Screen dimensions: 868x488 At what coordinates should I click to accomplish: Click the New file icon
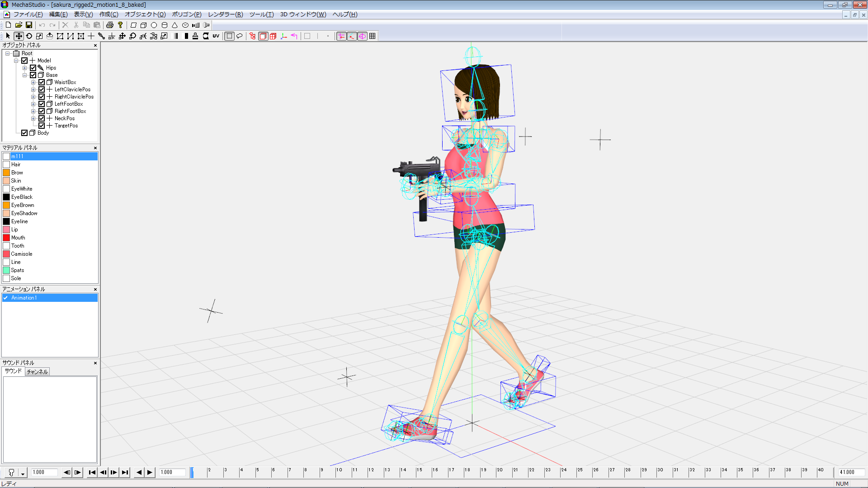(8, 25)
